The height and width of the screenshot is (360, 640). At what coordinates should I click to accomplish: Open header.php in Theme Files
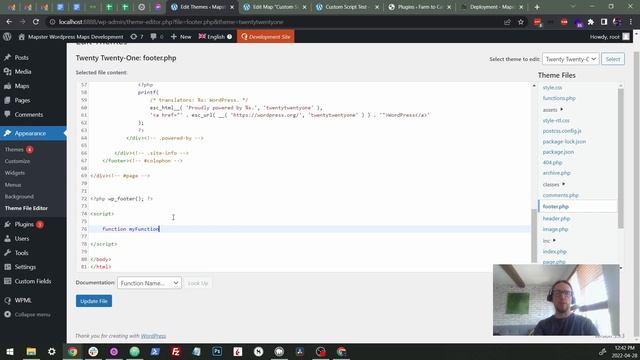pos(556,219)
